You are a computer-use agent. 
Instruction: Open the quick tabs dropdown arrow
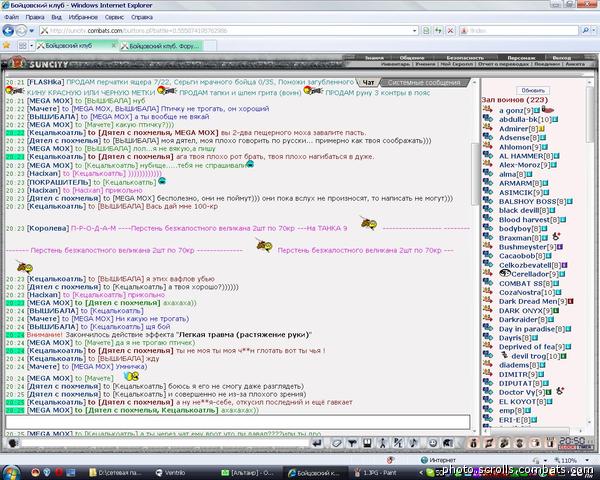(x=31, y=46)
